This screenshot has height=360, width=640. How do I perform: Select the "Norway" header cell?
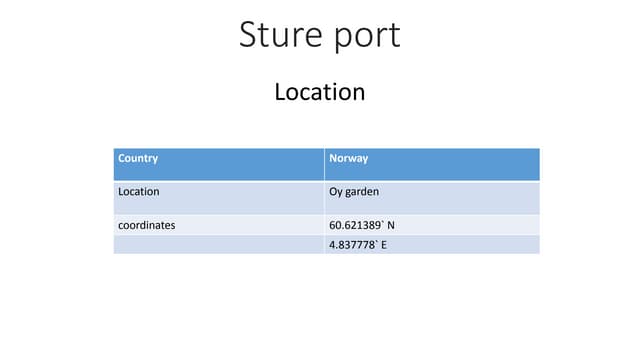432,164
